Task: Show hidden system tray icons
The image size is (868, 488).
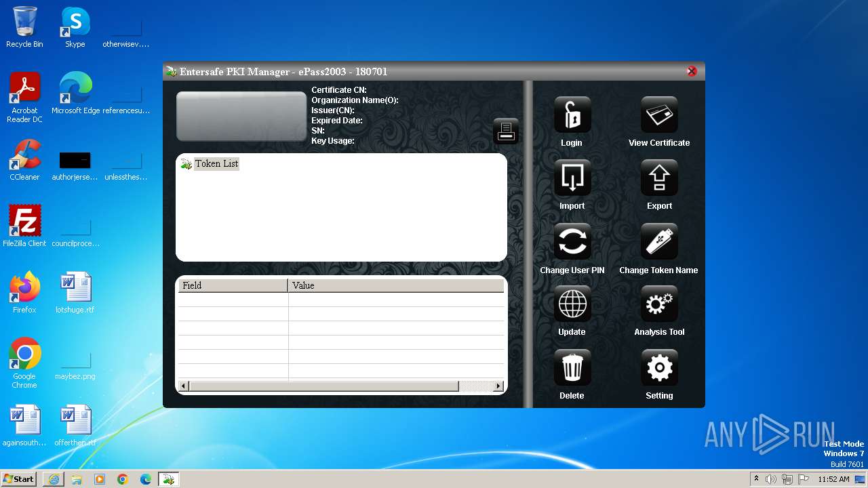Action: click(x=757, y=479)
